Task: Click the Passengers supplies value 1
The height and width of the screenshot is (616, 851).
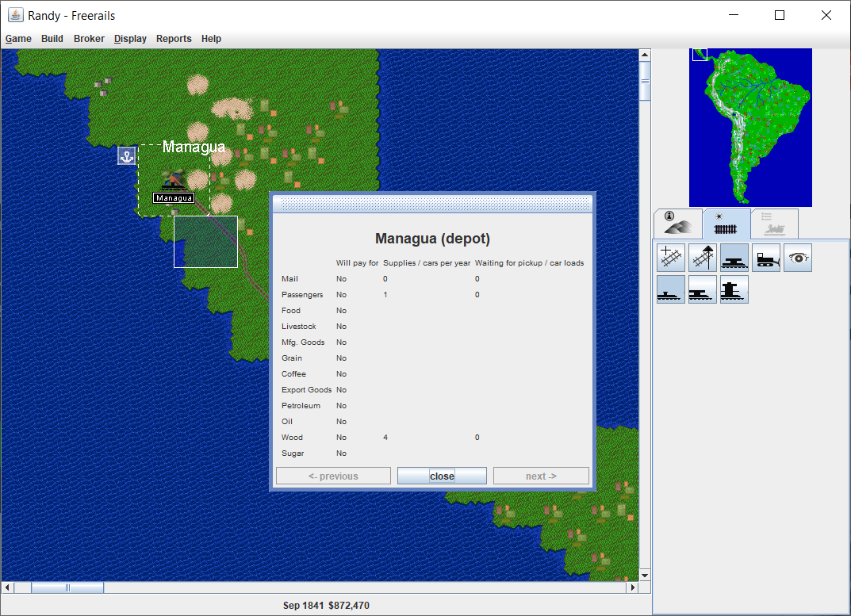Action: [x=385, y=295]
